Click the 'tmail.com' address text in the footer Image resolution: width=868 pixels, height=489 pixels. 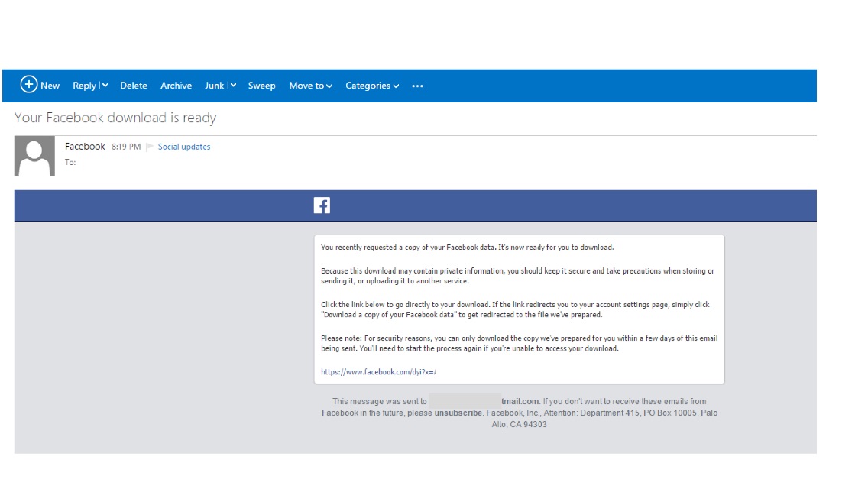click(520, 401)
